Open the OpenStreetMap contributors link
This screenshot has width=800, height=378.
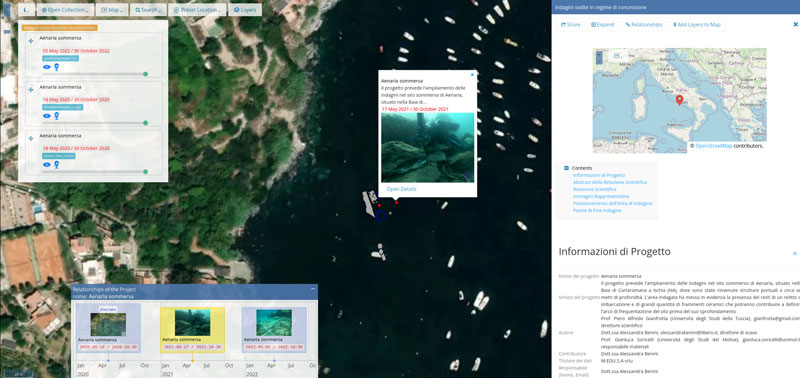pyautogui.click(x=714, y=146)
